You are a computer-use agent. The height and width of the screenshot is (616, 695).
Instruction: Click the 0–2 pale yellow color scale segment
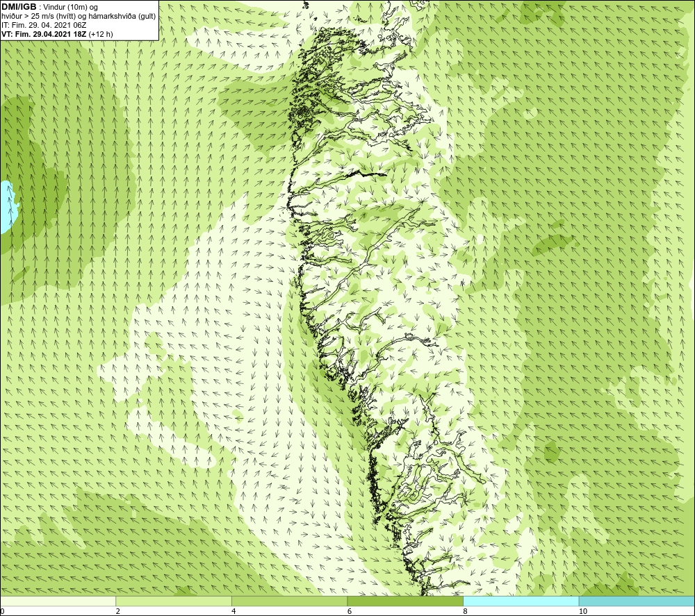(58, 601)
